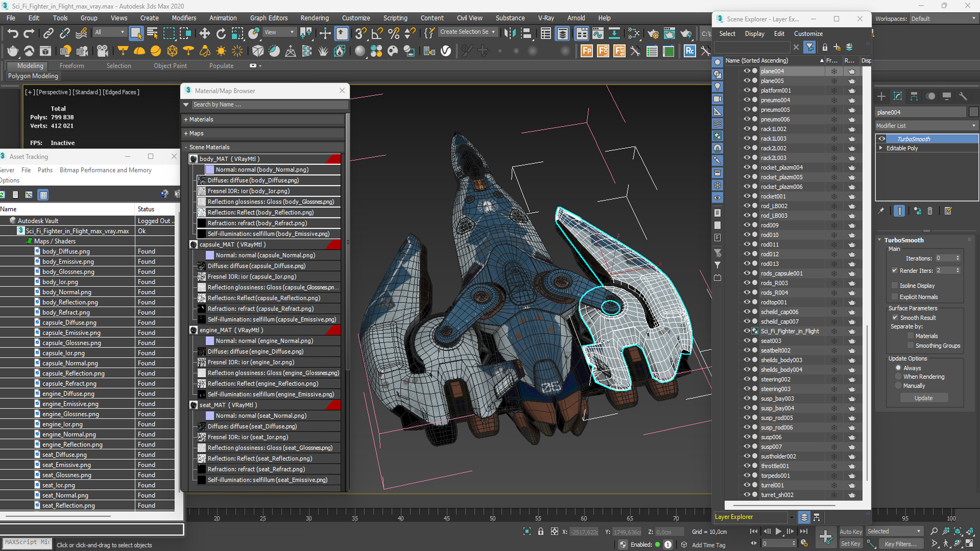This screenshot has width=980, height=551.
Task: Click the blue Rc toolbar icon
Action: pos(690,51)
